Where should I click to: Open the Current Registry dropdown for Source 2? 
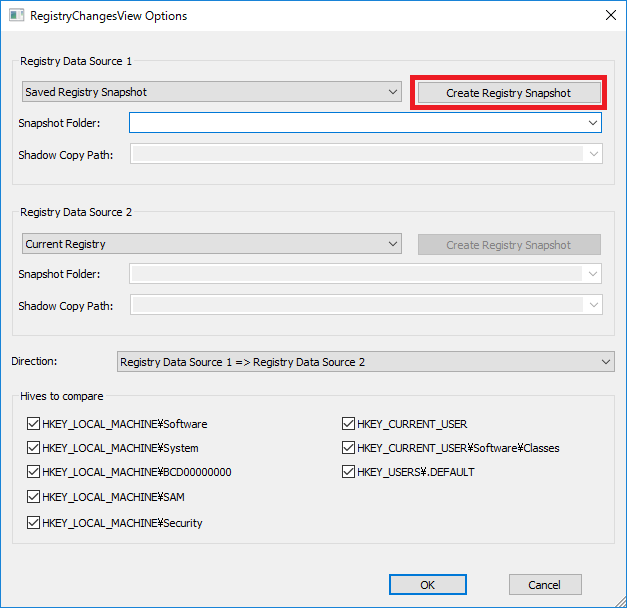pyautogui.click(x=212, y=244)
